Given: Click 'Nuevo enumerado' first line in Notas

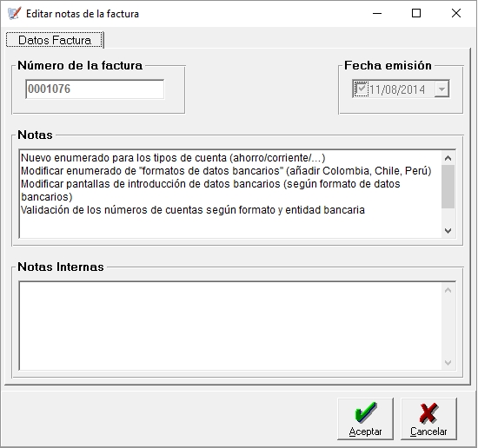Looking at the screenshot, I should click(173, 158).
